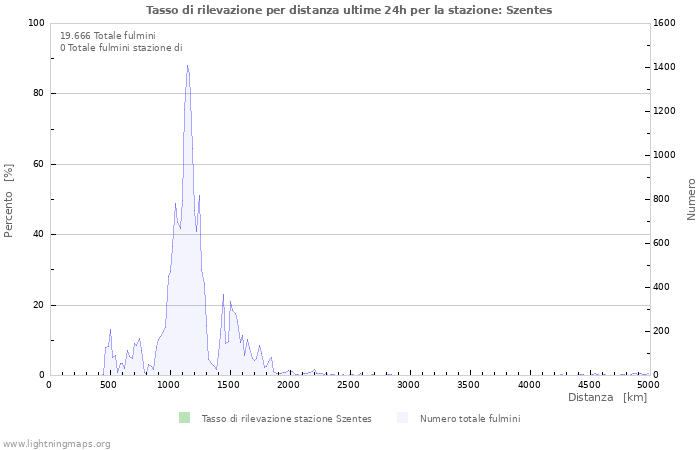Viewport: 700px width, 450px height.
Task: Select the '0 Totale fulmini stazione di' text
Action: [x=121, y=48]
